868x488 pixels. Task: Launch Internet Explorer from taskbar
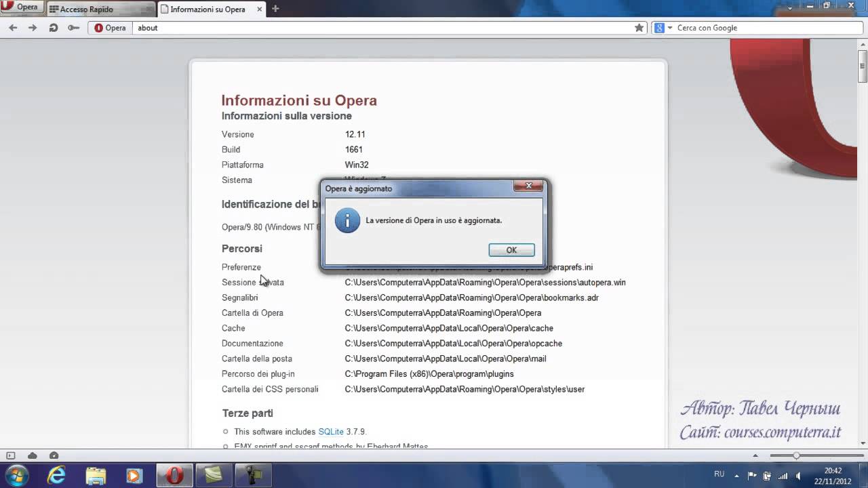pyautogui.click(x=57, y=475)
